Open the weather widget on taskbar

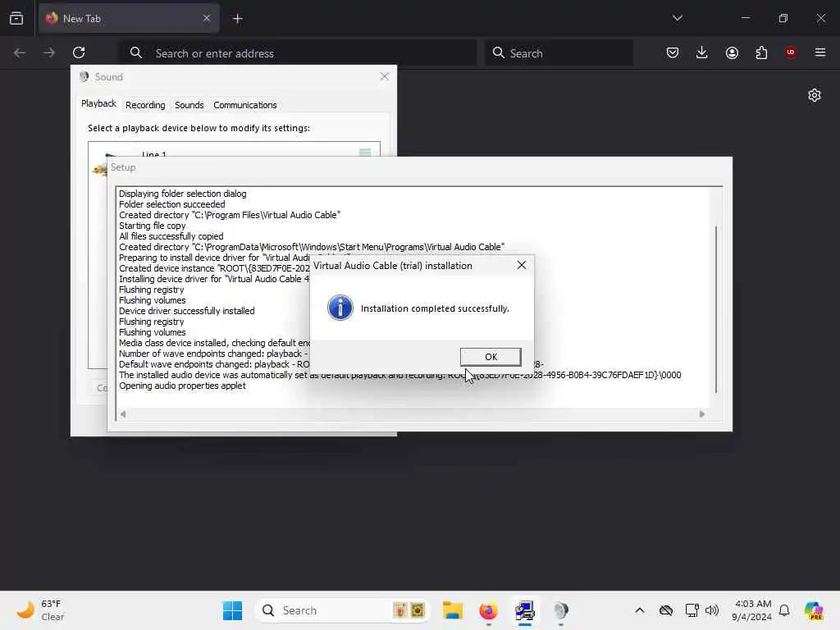[41, 610]
